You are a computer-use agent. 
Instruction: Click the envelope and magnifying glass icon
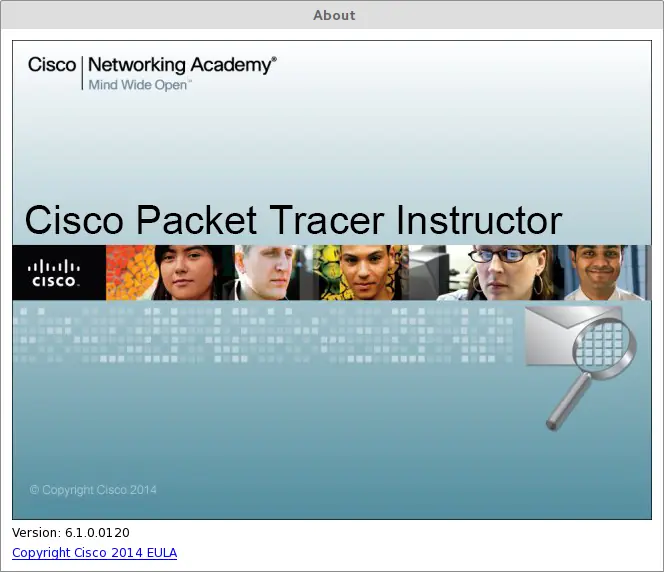(x=581, y=368)
